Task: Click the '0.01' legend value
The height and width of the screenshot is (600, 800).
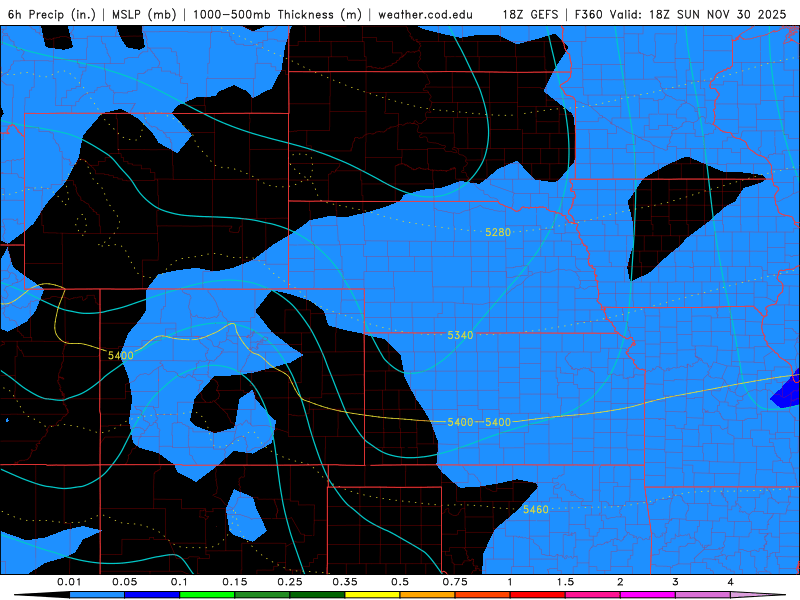Action: point(69,582)
